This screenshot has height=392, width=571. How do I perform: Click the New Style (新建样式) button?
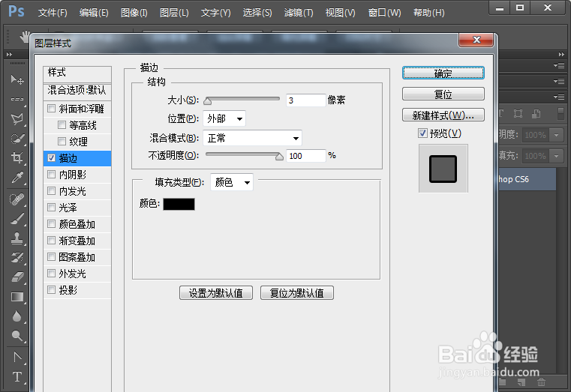pyautogui.click(x=443, y=115)
